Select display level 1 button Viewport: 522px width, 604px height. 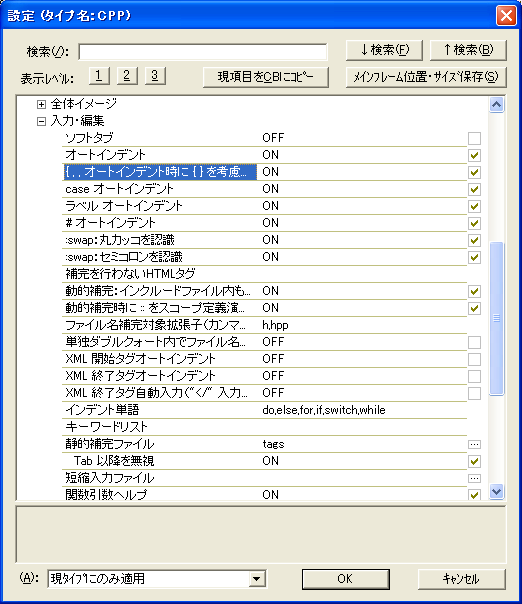point(99,76)
